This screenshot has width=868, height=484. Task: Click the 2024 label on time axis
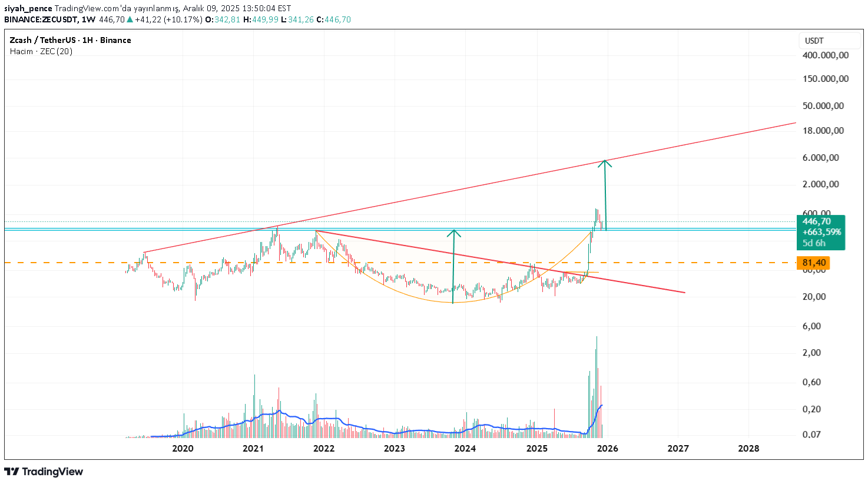point(465,449)
